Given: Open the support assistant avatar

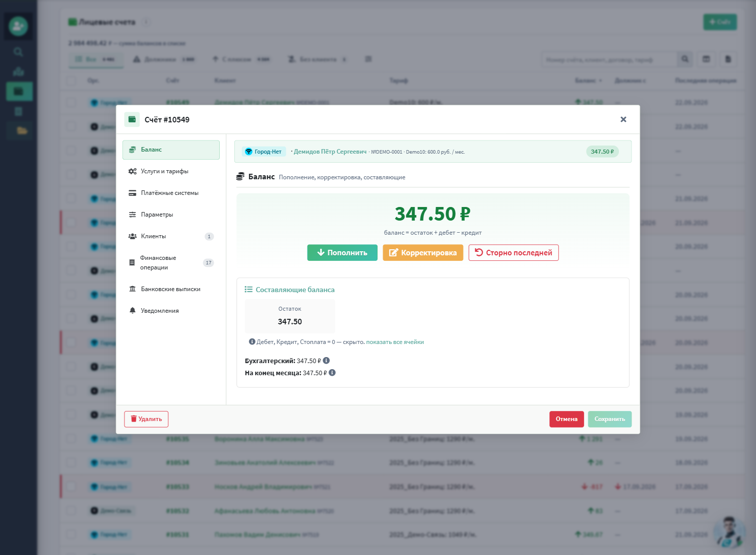Looking at the screenshot, I should pyautogui.click(x=730, y=532).
